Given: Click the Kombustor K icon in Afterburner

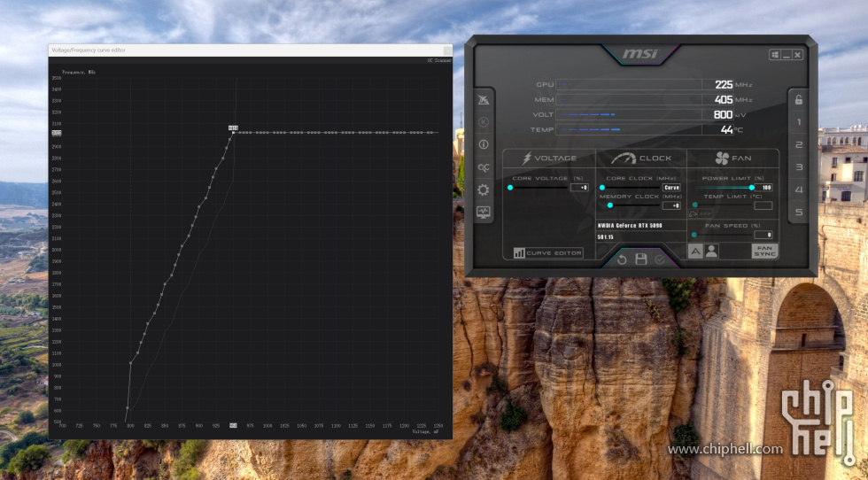Looking at the screenshot, I should tap(484, 122).
